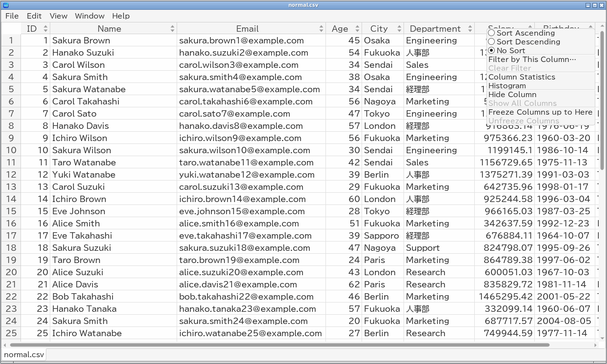
Task: Click the ID column sort arrows
Action: coord(46,29)
